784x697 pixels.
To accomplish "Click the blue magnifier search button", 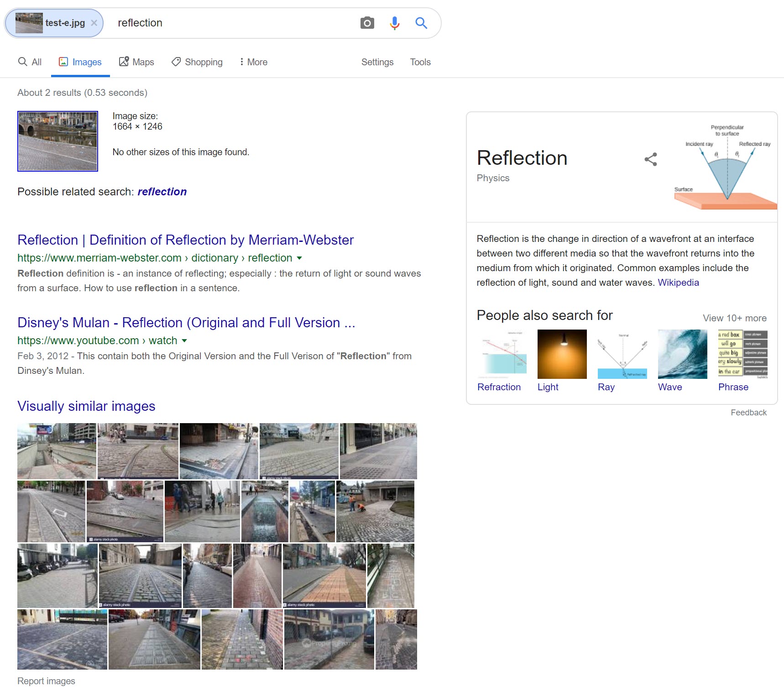I will click(421, 23).
